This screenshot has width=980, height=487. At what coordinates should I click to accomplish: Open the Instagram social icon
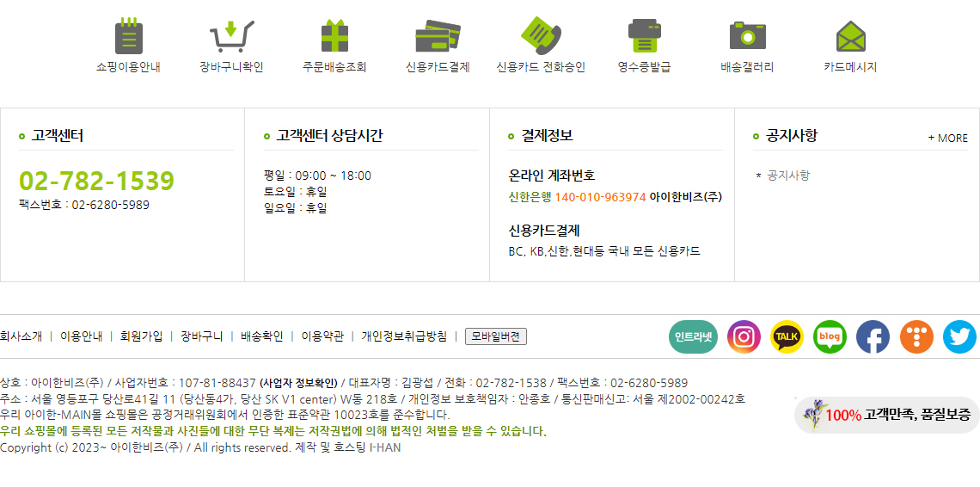(744, 336)
